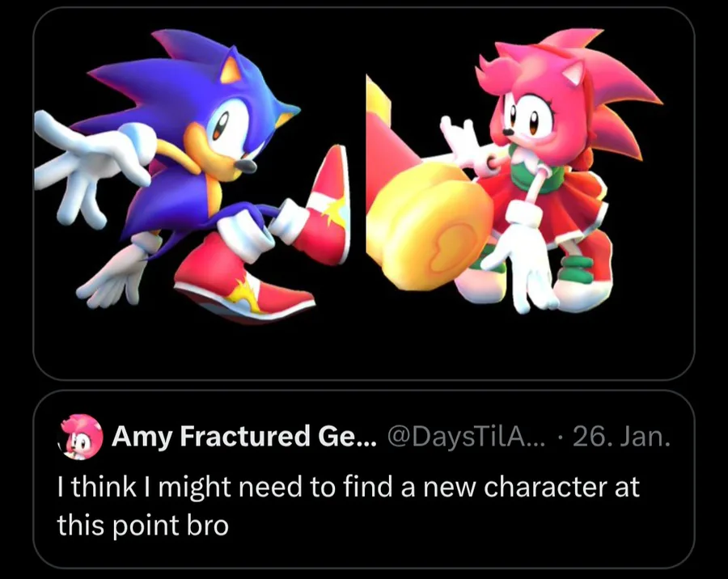Click Amy's raised waving hand
Viewport: 728px width, 579px height.
tap(460, 142)
